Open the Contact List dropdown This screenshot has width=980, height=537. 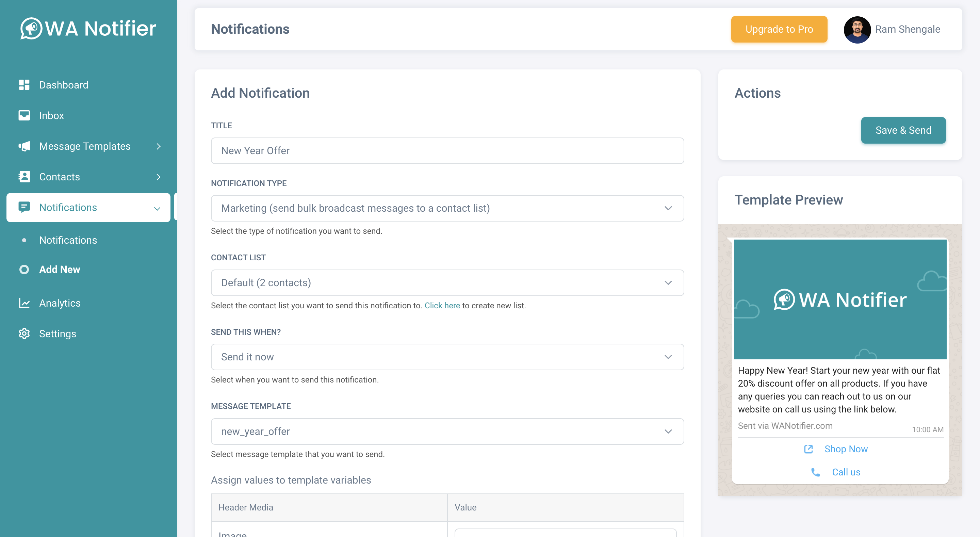tap(447, 283)
